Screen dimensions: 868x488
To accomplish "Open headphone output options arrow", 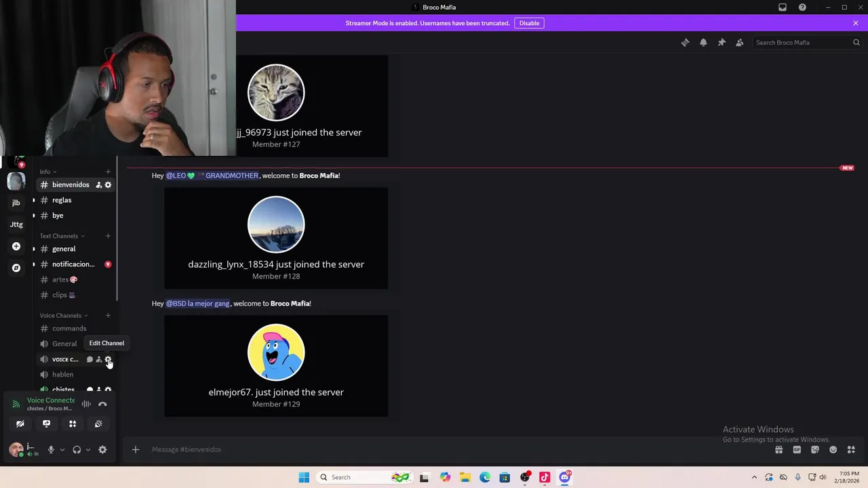I will [87, 449].
